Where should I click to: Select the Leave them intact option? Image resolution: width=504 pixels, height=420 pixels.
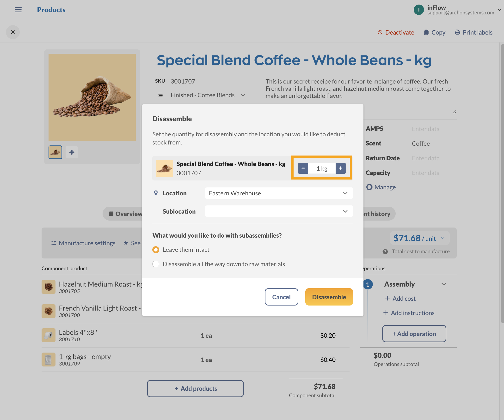pos(156,250)
